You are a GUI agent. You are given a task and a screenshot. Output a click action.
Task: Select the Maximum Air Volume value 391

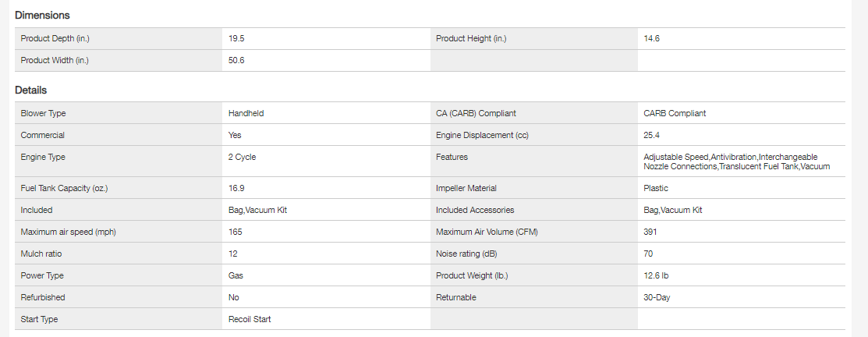point(650,232)
